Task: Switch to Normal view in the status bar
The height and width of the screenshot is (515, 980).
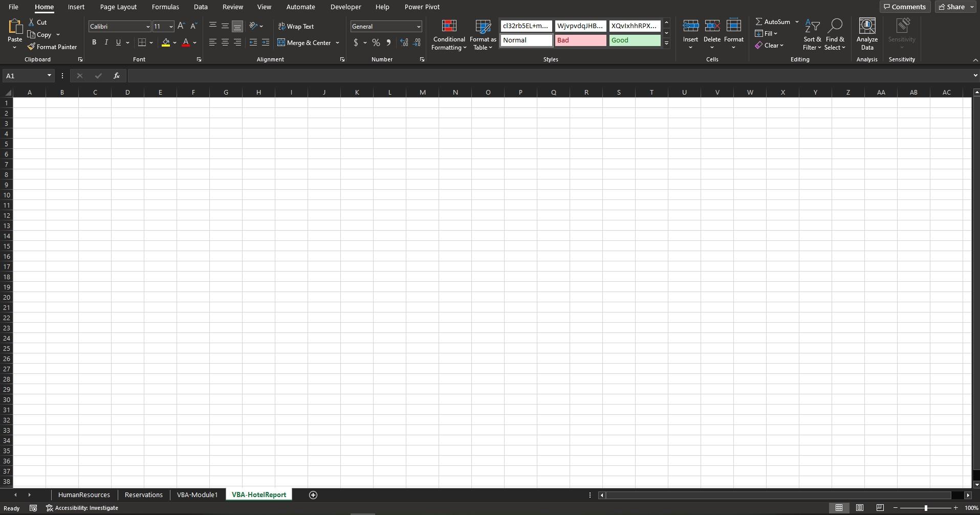Action: click(x=839, y=508)
